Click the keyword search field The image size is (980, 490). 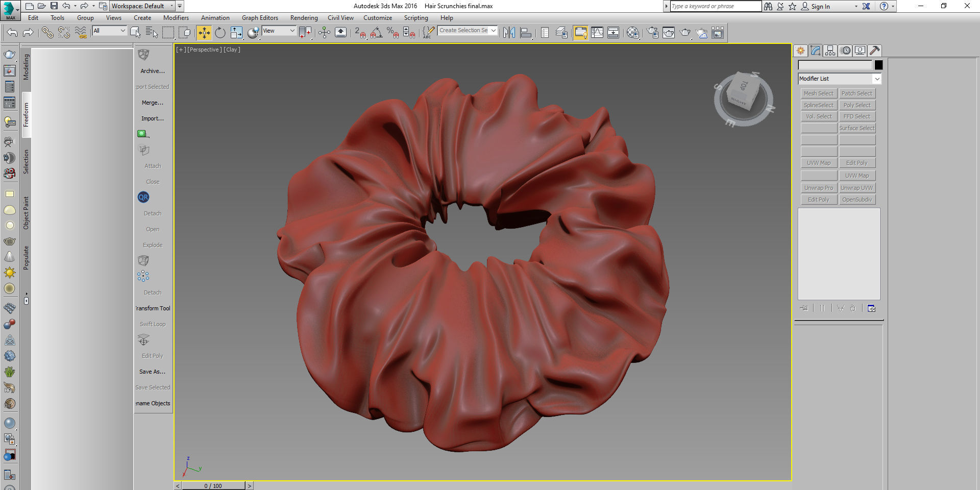pos(716,6)
